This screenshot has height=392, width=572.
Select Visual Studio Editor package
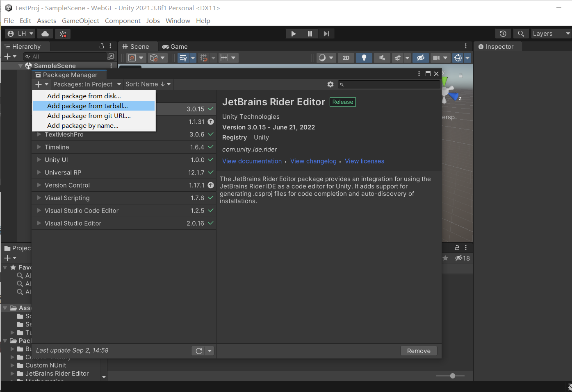coord(124,223)
